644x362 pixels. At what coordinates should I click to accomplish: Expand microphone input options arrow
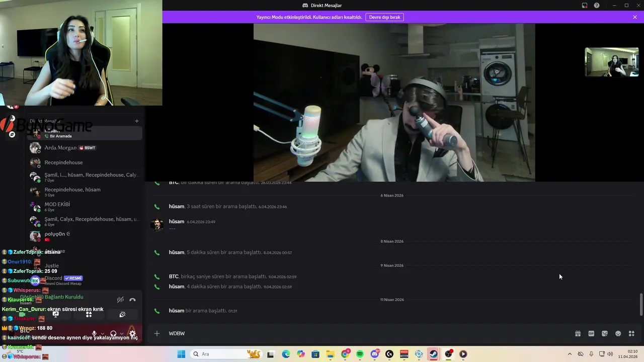(x=102, y=333)
